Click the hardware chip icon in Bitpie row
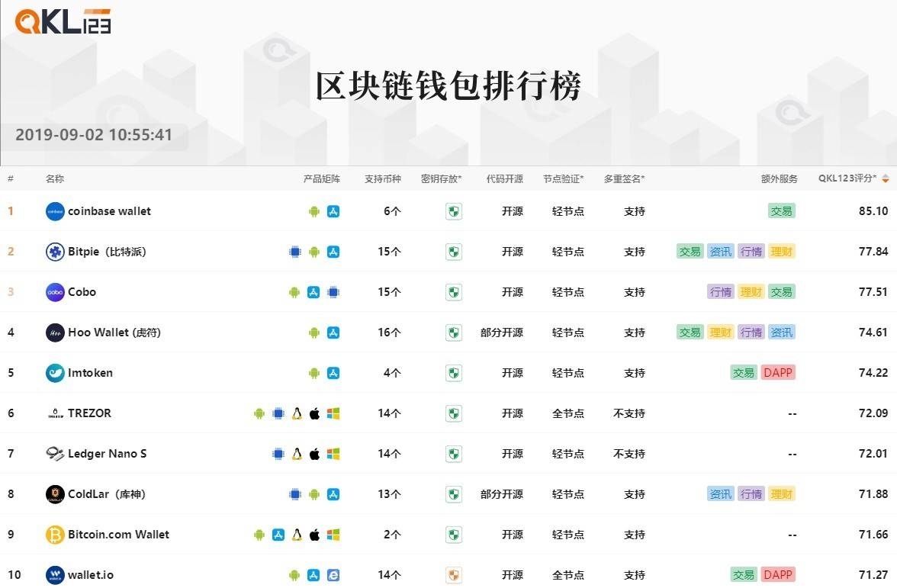897x588 pixels. pyautogui.click(x=295, y=252)
